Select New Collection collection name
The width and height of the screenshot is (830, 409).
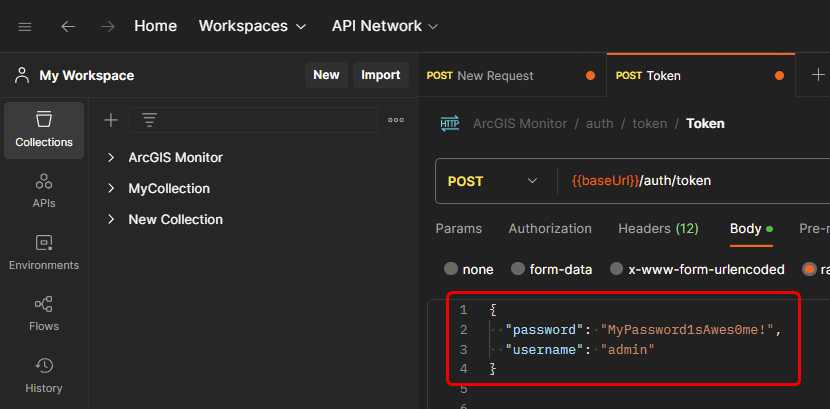click(x=176, y=220)
